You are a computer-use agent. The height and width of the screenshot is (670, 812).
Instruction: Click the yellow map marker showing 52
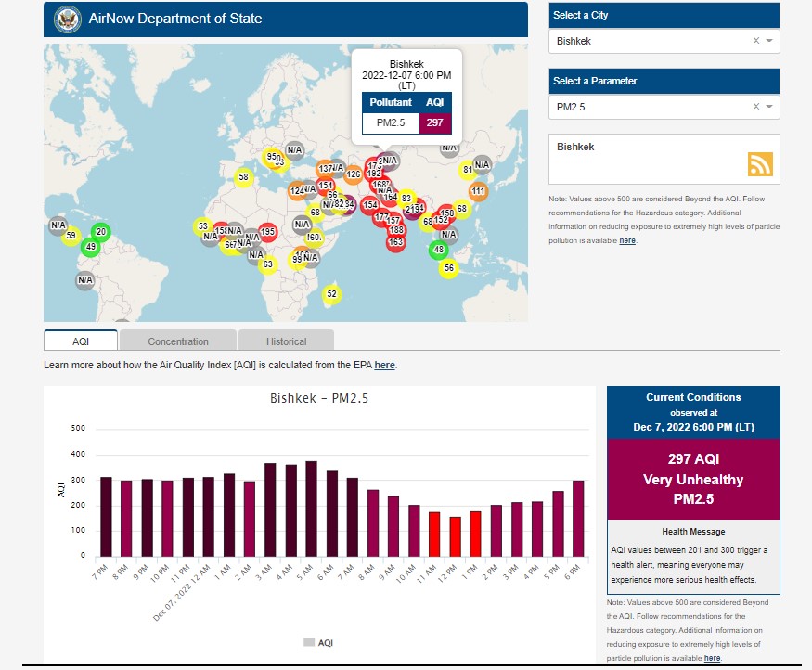pyautogui.click(x=331, y=294)
